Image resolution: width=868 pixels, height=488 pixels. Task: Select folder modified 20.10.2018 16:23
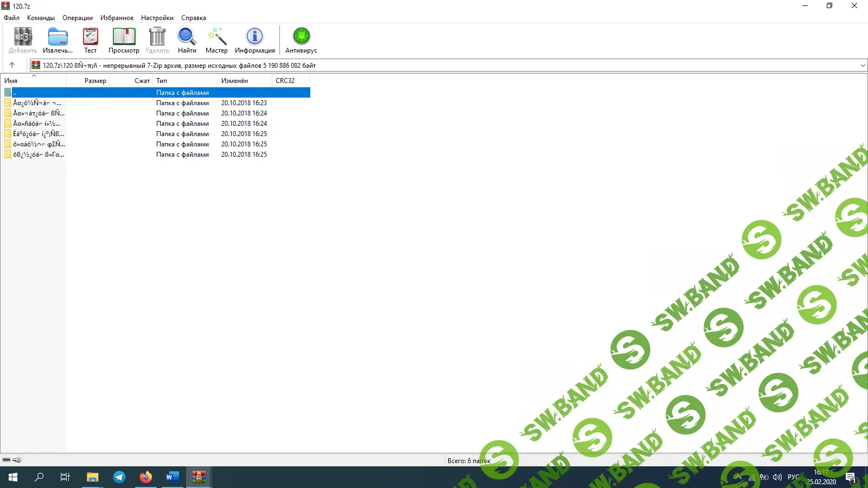[37, 103]
